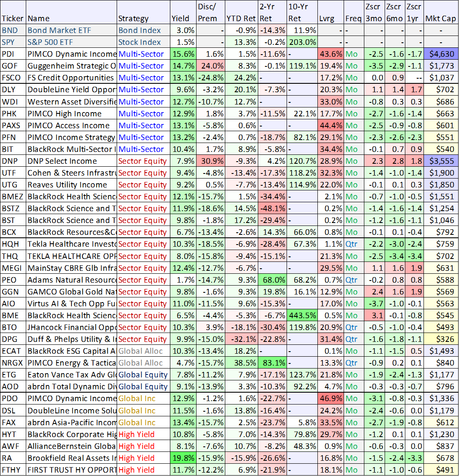Select PDO leverage value 46.9%
The height and width of the screenshot is (476, 459).
331,398
